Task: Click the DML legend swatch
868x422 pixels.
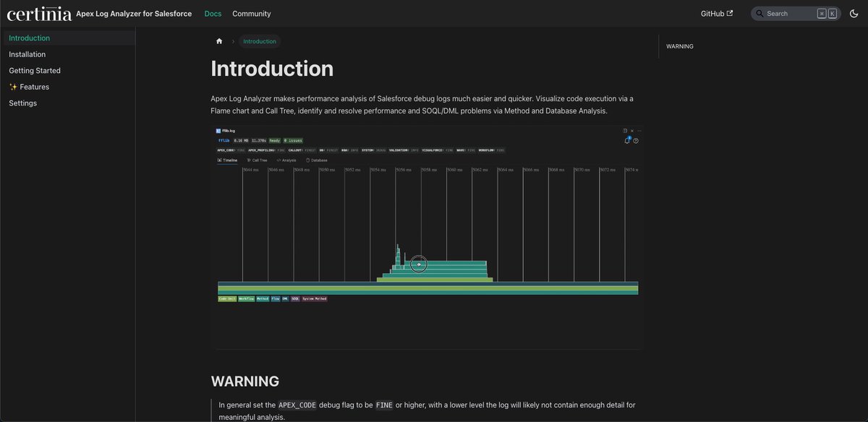Action: (285, 298)
